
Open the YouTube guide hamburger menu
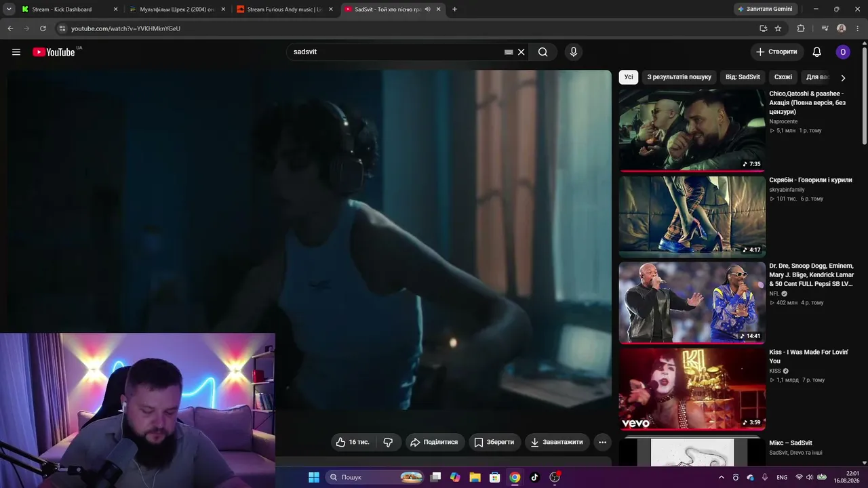(x=16, y=52)
